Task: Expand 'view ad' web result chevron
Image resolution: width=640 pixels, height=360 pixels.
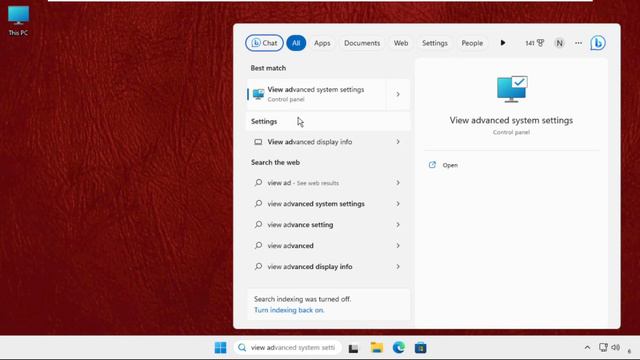Action: (x=398, y=183)
